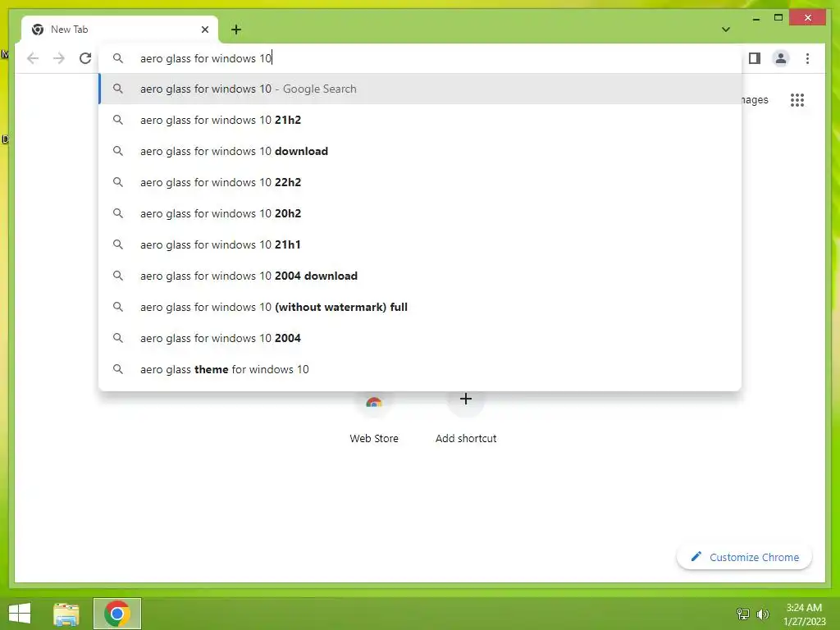
Task: Open Chrome three-dot menu
Action: click(807, 58)
